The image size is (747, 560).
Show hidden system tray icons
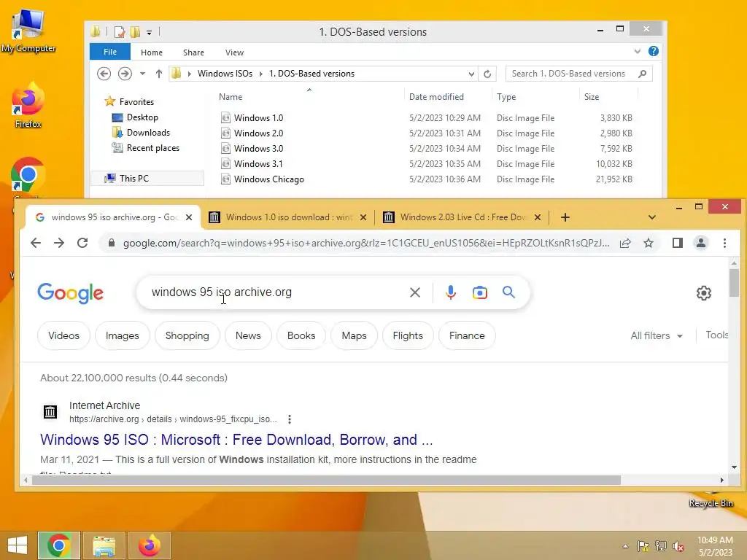click(625, 546)
